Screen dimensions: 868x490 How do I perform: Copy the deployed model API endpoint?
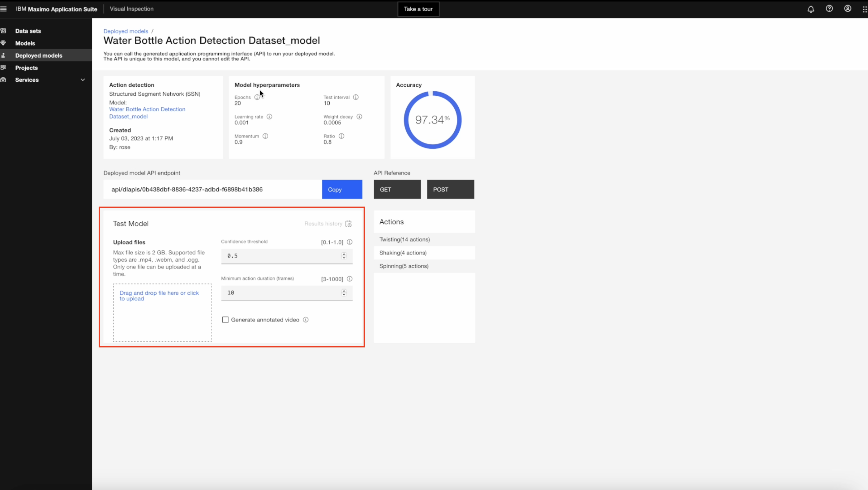(x=342, y=190)
